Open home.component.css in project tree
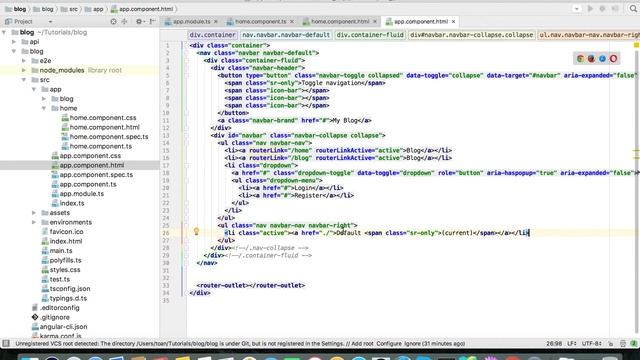 pyautogui.click(x=103, y=118)
